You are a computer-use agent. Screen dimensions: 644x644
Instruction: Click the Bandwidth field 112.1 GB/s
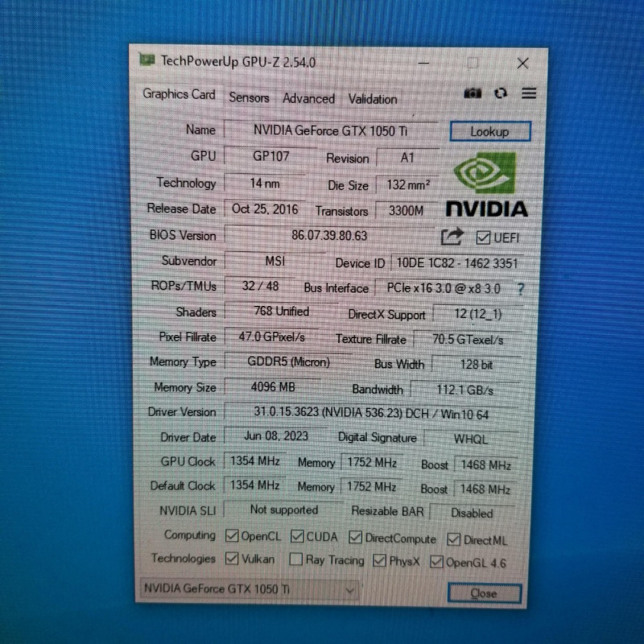pyautogui.click(x=465, y=390)
